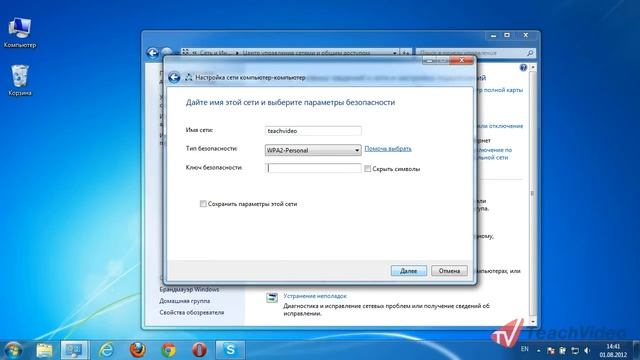Click the wizard back arrow button
Viewport: 640px width, 360px height.
click(x=174, y=77)
